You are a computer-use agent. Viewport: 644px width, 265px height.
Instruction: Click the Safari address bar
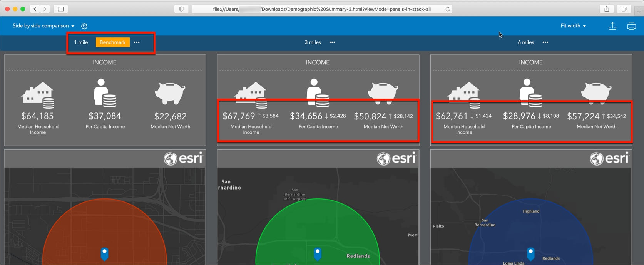(321, 9)
